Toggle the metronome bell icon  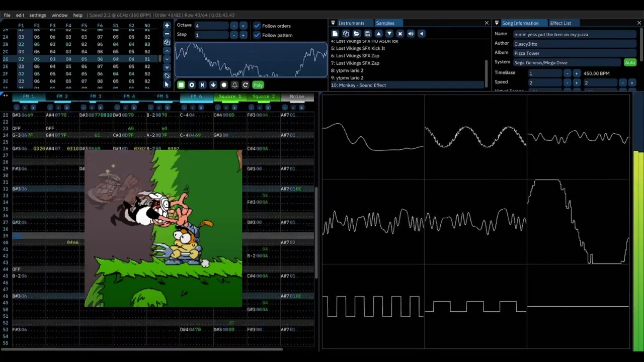(x=234, y=85)
